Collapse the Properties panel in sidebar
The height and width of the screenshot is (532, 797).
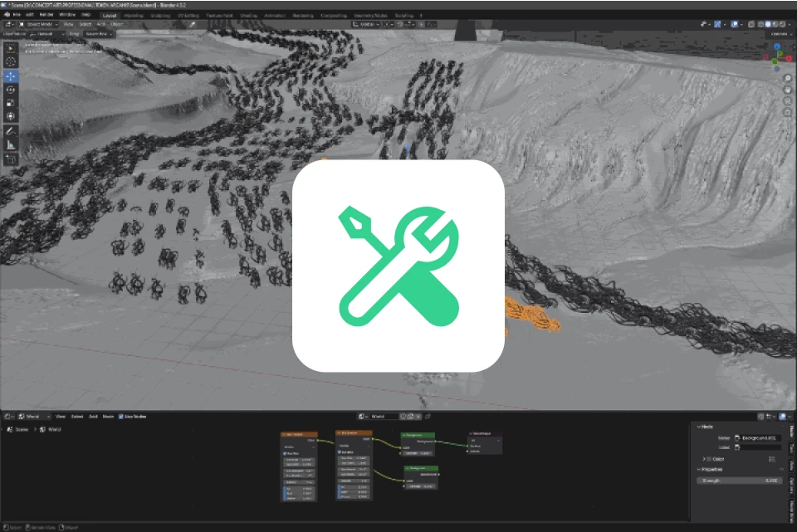(x=710, y=470)
